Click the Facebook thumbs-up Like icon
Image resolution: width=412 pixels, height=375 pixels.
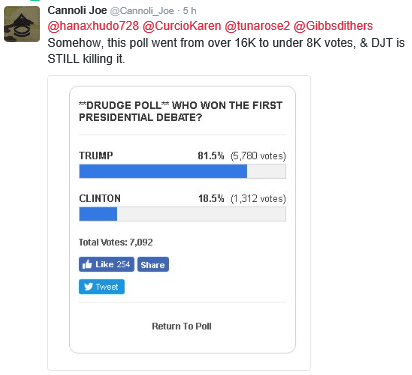pyautogui.click(x=87, y=265)
